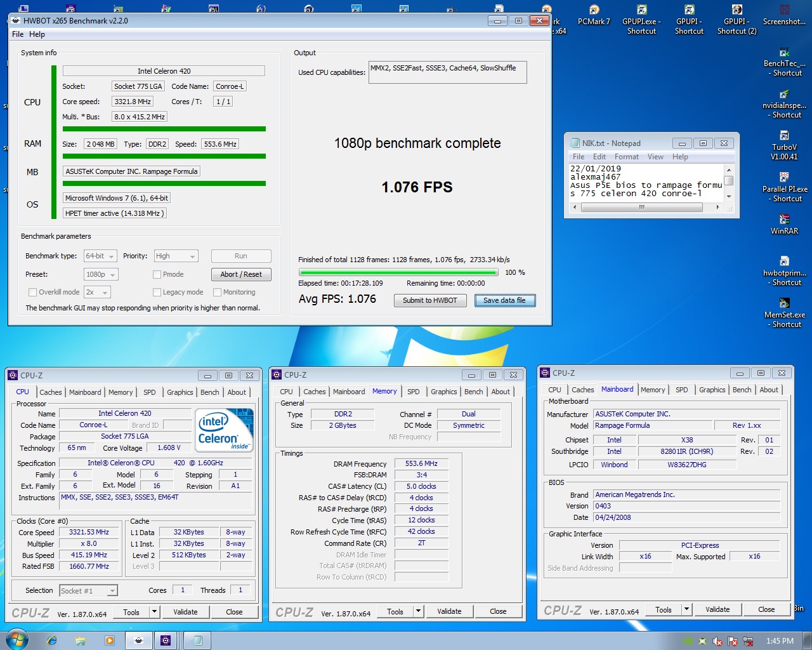This screenshot has height=650, width=812.
Task: Launch the hwbotprime shortcut icon
Action: [784, 272]
